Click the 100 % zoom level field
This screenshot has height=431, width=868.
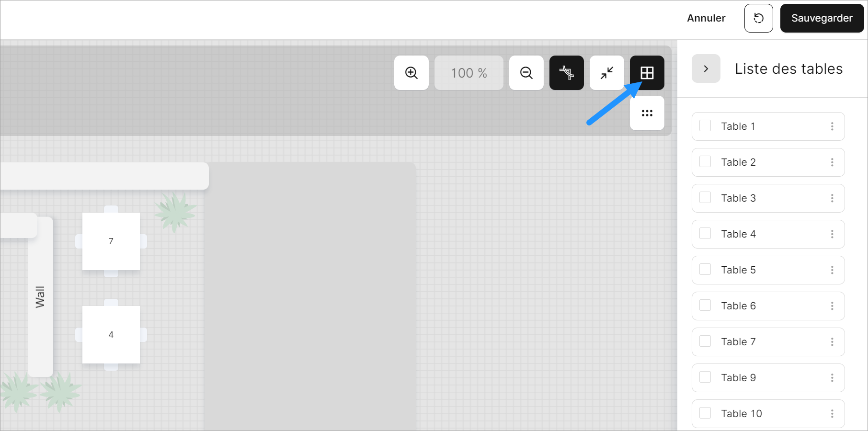pos(469,73)
